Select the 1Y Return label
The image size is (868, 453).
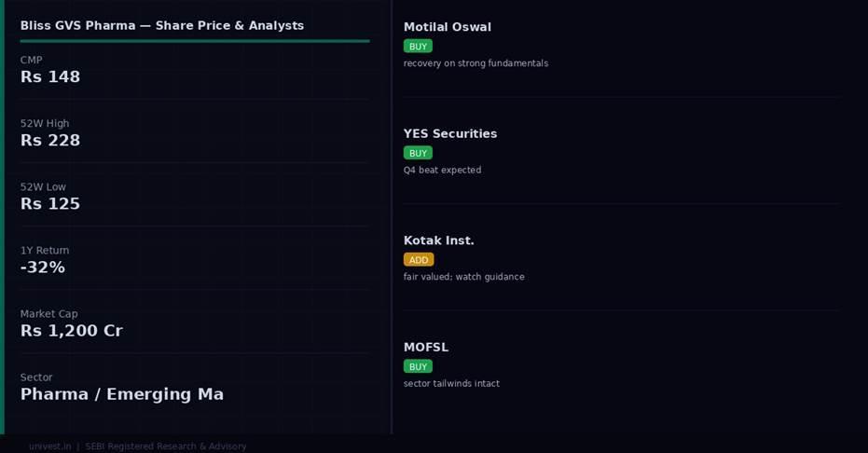point(45,250)
